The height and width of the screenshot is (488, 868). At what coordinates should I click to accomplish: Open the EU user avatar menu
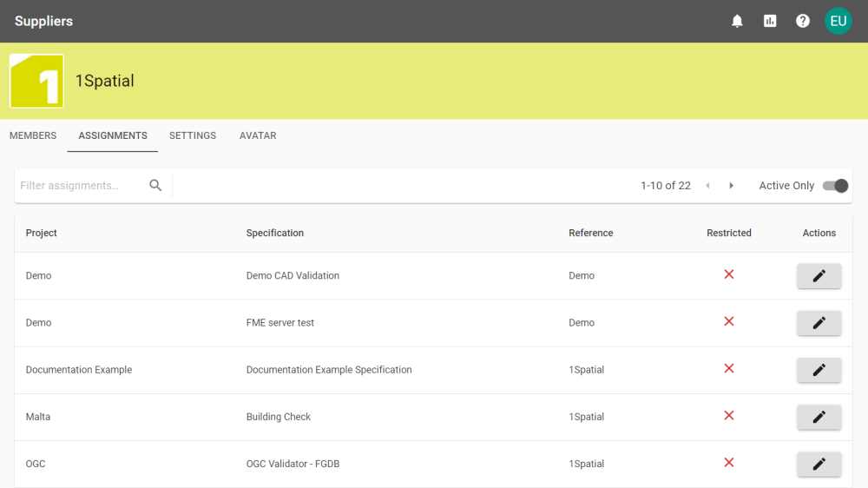tap(838, 21)
